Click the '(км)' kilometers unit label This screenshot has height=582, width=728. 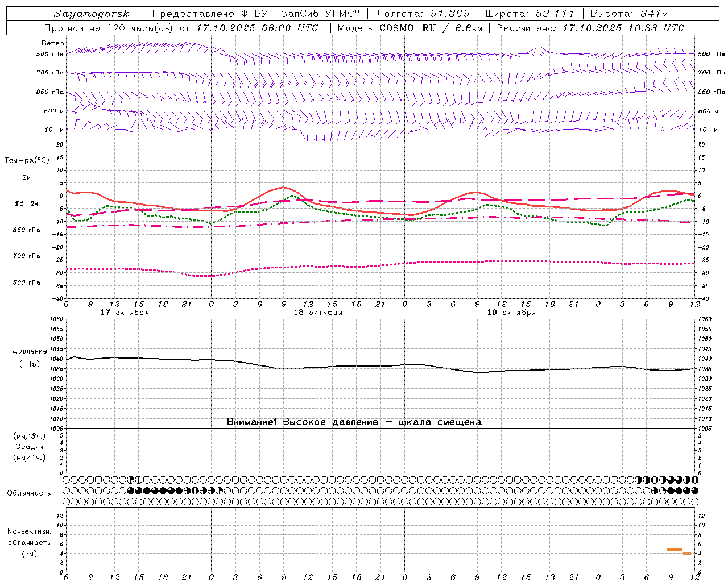click(x=29, y=554)
